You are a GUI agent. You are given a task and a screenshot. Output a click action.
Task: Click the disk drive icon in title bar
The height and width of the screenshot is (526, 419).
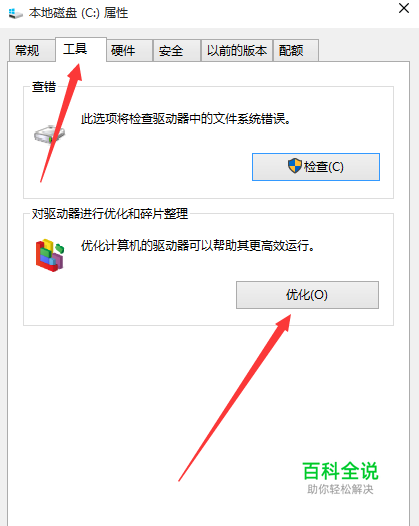[x=15, y=13]
